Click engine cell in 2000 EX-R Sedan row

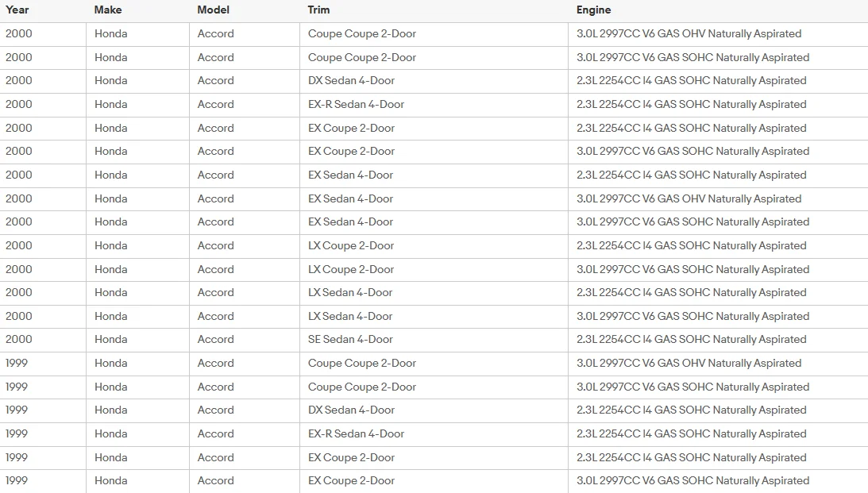tap(718, 105)
